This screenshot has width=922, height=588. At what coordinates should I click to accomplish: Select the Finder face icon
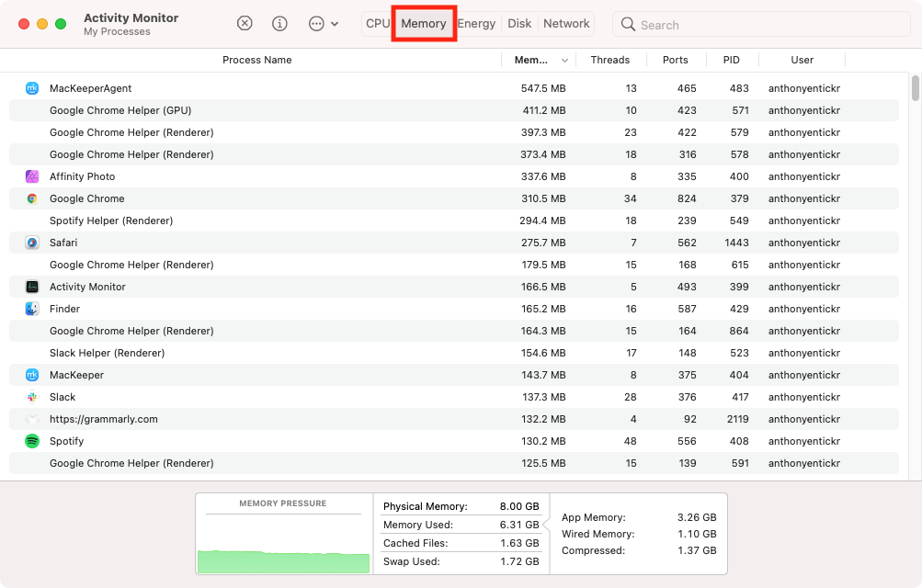click(32, 309)
